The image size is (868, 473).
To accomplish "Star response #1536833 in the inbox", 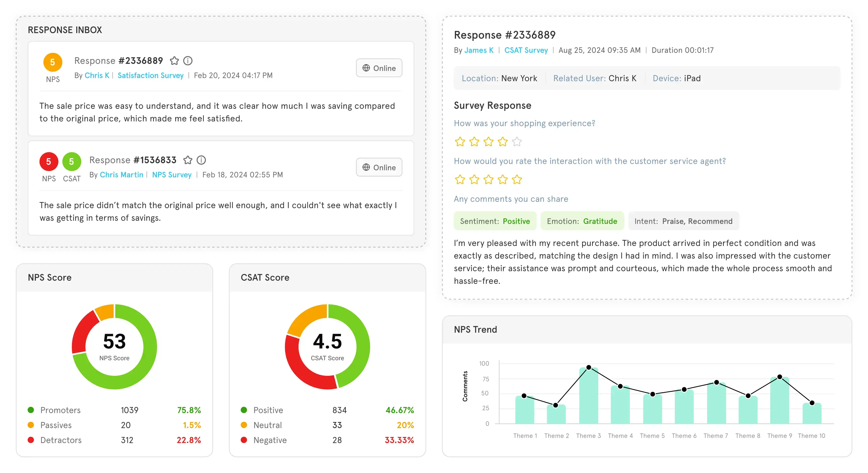I will pyautogui.click(x=188, y=160).
